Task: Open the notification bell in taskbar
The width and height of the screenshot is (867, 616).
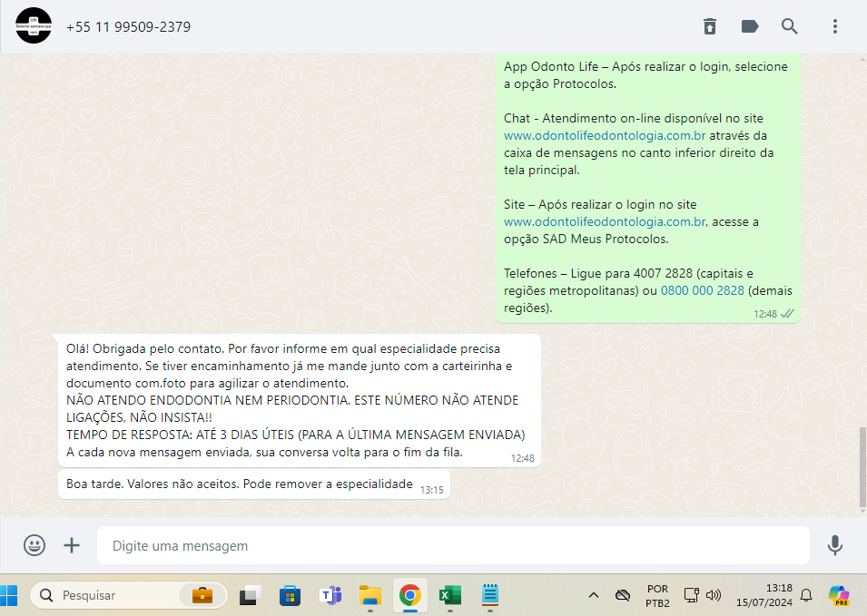Action: point(805,595)
